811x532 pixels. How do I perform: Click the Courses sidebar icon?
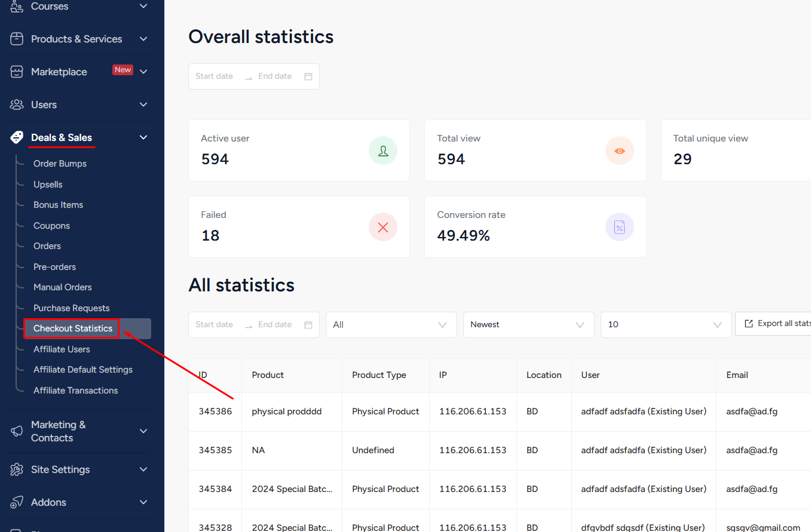pos(17,6)
